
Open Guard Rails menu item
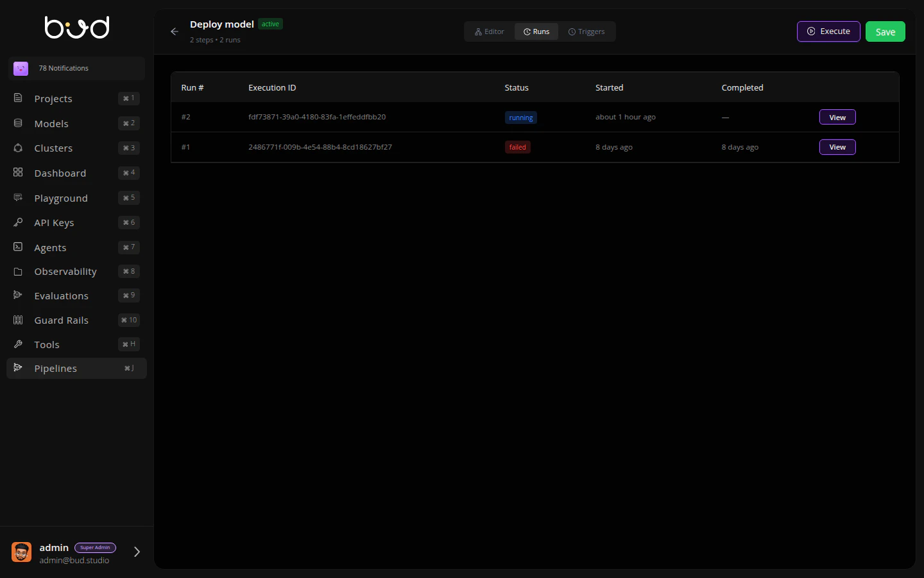click(76, 320)
